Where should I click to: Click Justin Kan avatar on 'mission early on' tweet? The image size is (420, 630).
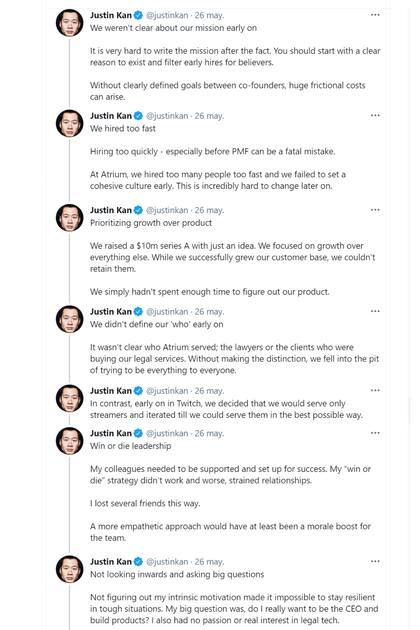70,23
